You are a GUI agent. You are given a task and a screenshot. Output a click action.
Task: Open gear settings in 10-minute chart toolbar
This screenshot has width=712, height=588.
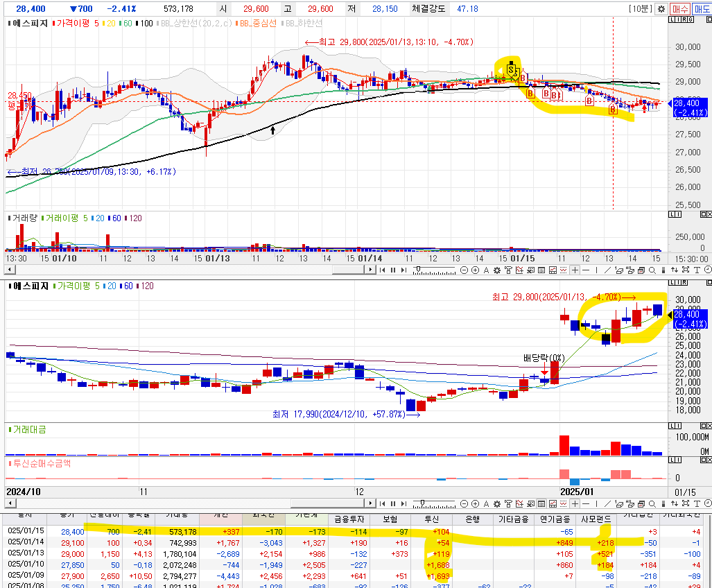(497, 270)
